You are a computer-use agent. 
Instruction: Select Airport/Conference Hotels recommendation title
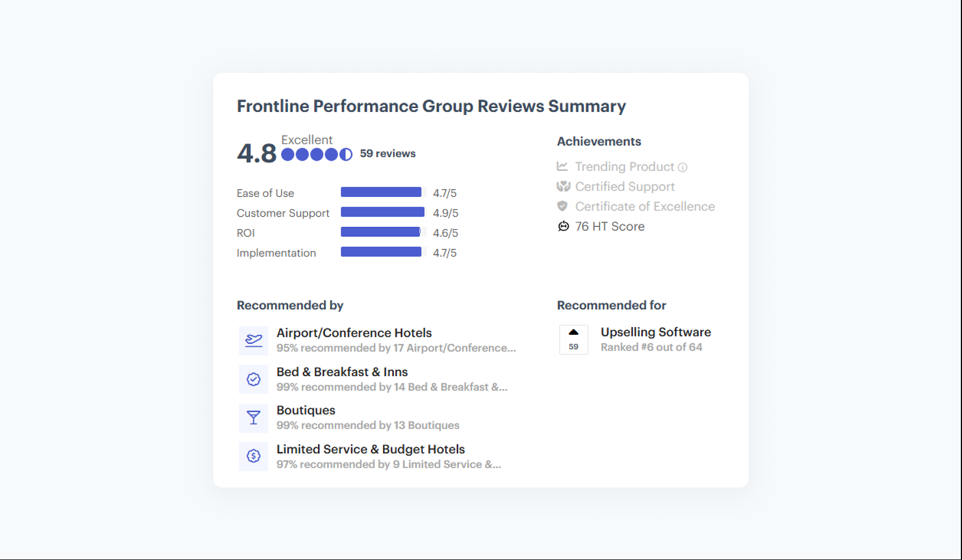[x=354, y=333]
